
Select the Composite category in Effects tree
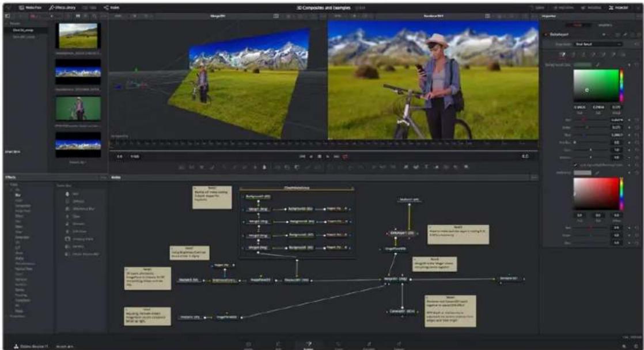click(22, 205)
